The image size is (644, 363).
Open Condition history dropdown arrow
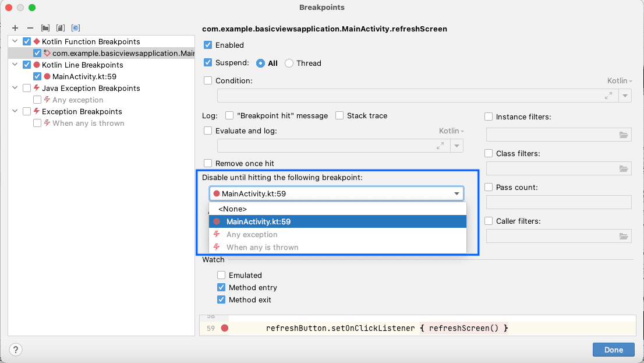point(625,96)
